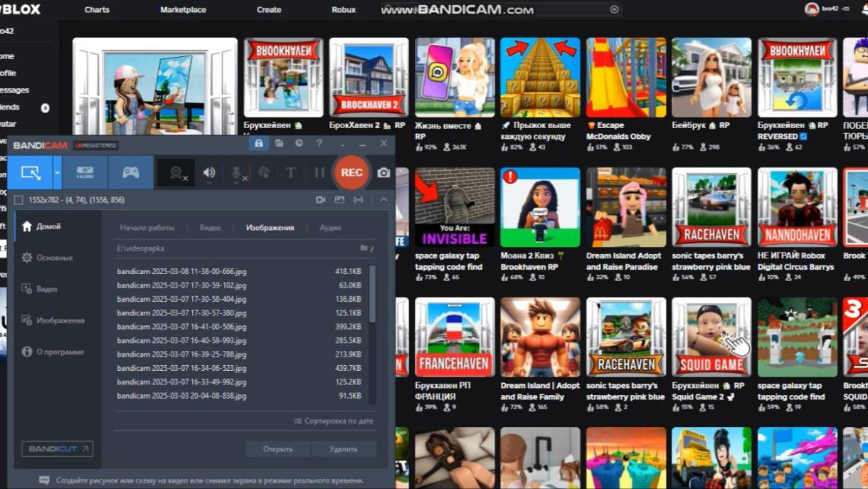Open scheduled recording clock icon

pos(299,144)
